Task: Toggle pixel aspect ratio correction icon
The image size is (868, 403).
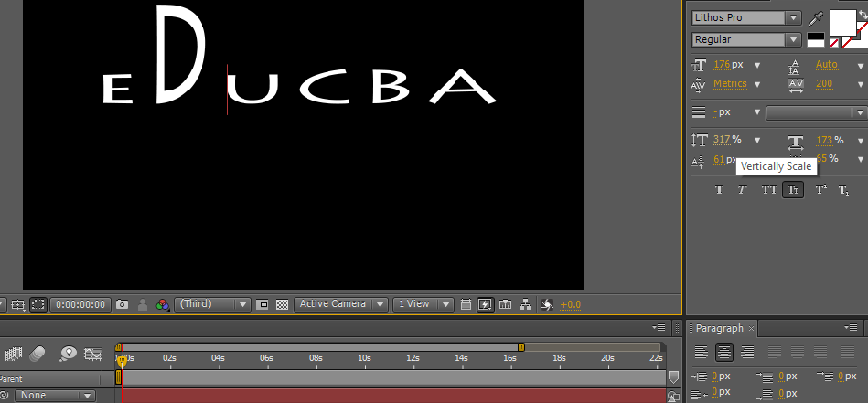Action: (466, 304)
